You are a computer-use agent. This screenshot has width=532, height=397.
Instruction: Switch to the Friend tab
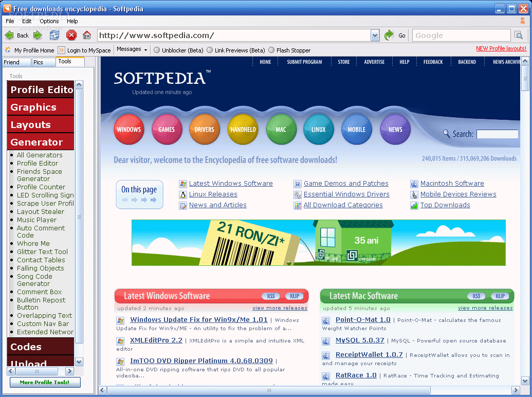16,62
